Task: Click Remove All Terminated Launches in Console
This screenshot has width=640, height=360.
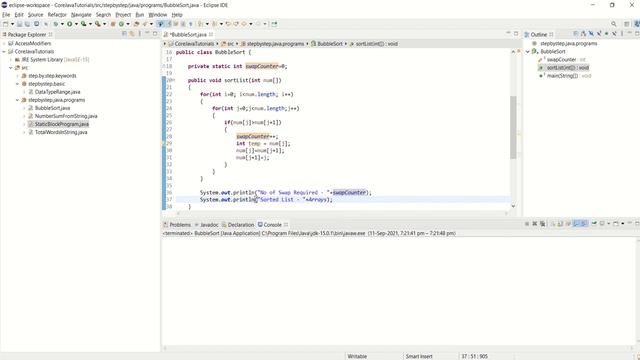Action: (x=542, y=224)
